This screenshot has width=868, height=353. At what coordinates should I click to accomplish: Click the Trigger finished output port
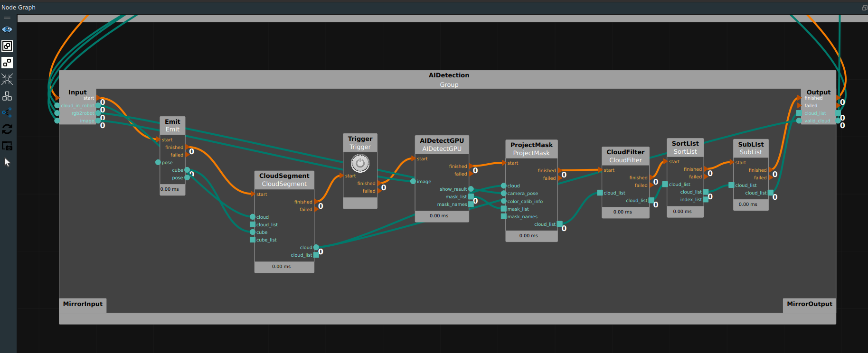click(x=379, y=183)
